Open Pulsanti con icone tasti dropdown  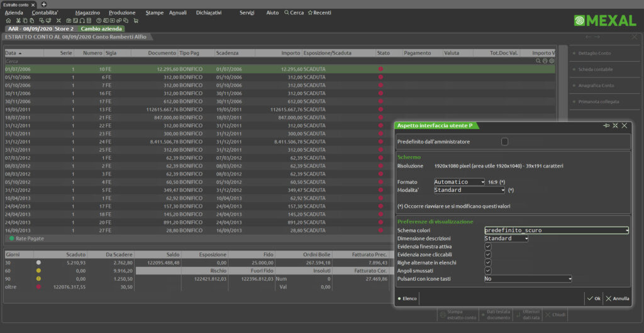point(528,279)
